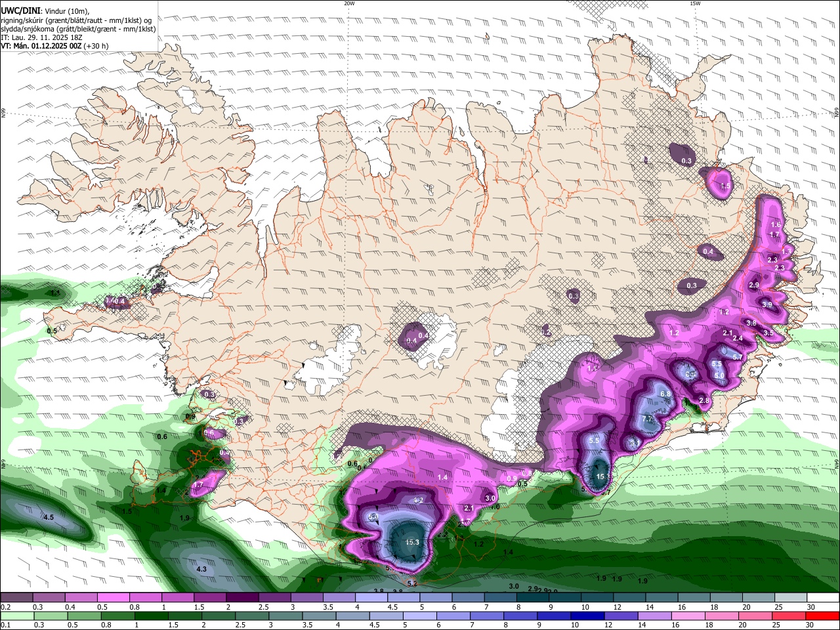Click the 20W longitude label
The height and width of the screenshot is (630, 840).
point(349,3)
